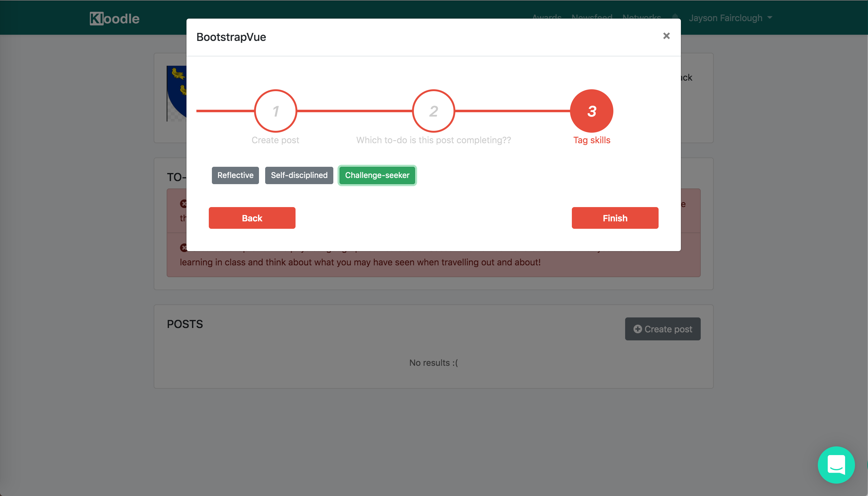Click the BootstrapVue modal title
Viewport: 868px width, 496px height.
click(231, 37)
